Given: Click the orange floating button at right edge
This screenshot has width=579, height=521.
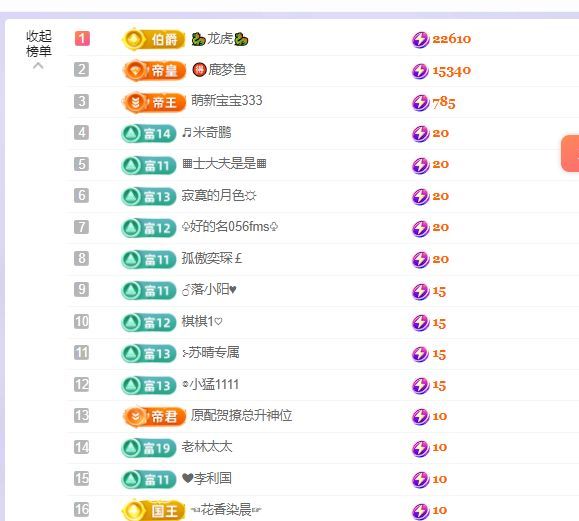Looking at the screenshot, I should tap(570, 154).
